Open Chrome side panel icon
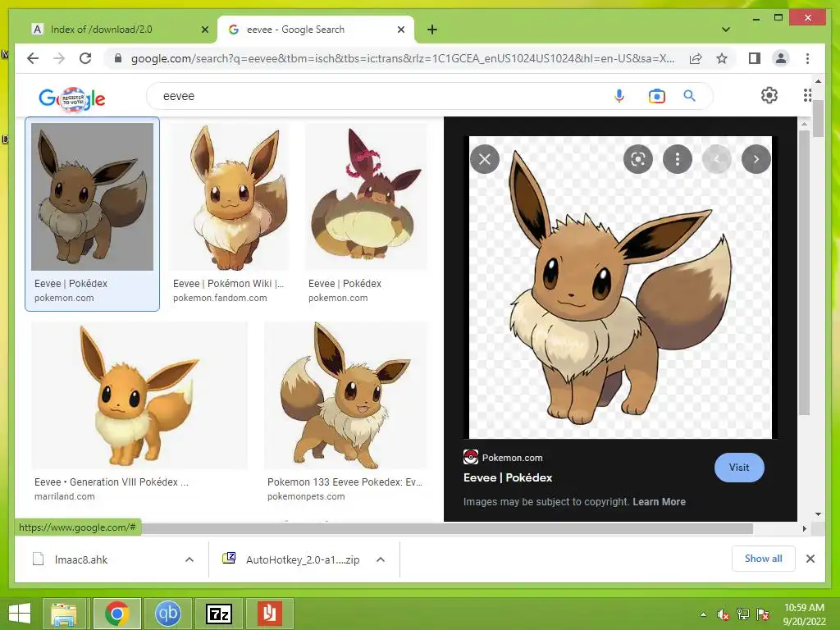840x630 pixels. (755, 58)
